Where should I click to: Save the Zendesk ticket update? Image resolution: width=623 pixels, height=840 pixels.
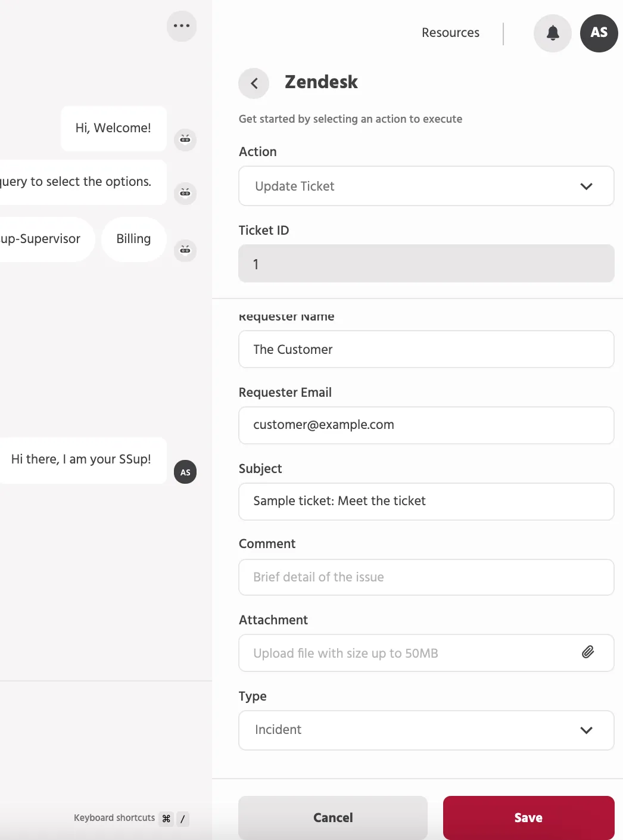pos(528,817)
